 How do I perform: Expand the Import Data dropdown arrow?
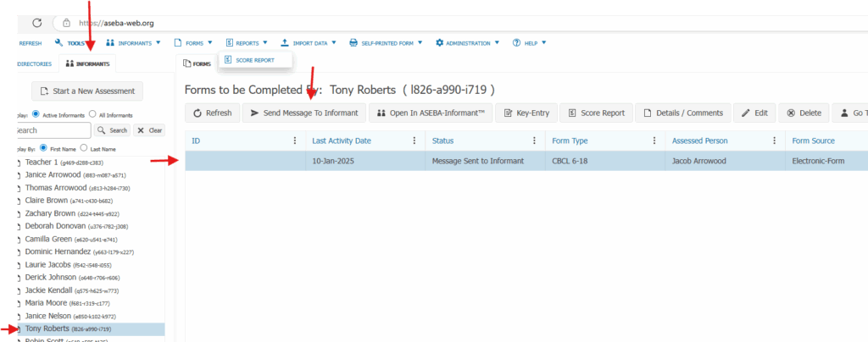click(x=333, y=42)
